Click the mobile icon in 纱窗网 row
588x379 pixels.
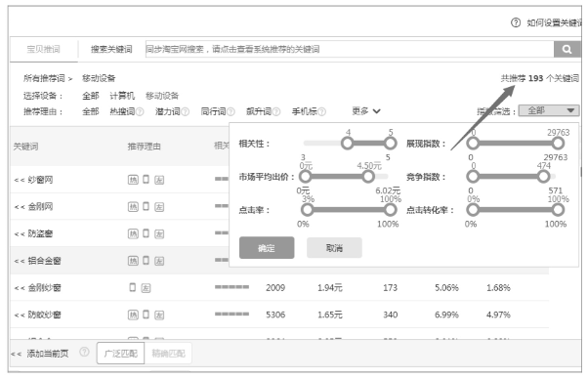146,179
